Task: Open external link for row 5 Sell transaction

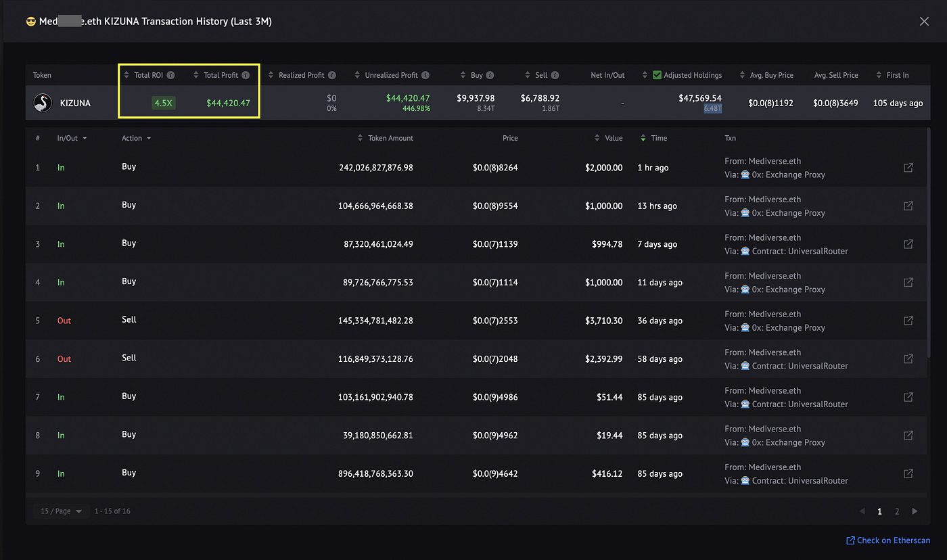Action: (908, 321)
